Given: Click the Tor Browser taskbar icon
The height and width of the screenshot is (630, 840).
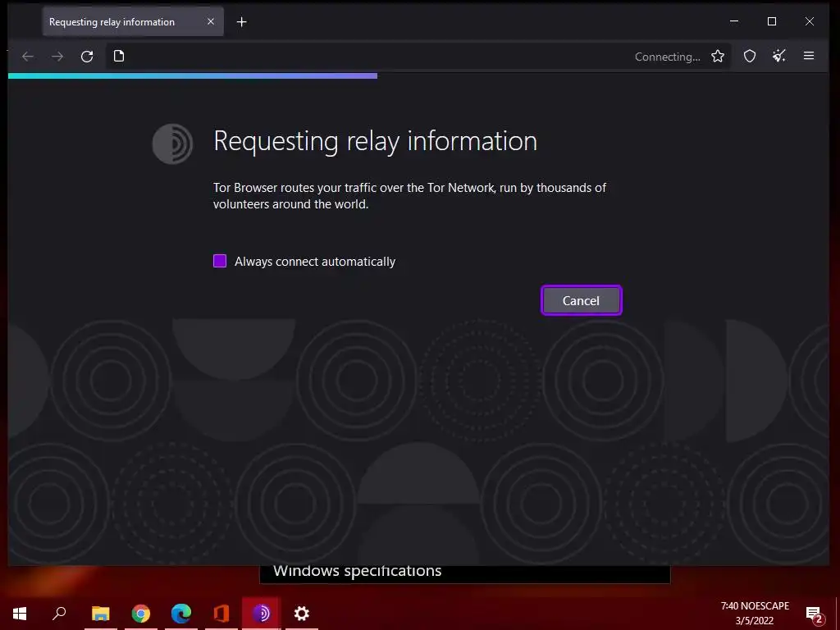Looking at the screenshot, I should pos(262,614).
